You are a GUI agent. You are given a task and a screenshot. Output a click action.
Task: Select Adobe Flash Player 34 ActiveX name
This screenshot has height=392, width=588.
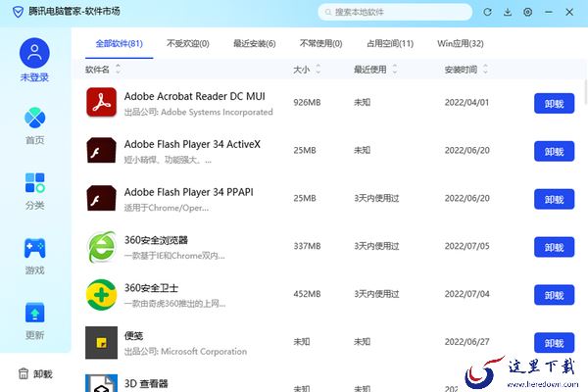click(x=192, y=144)
